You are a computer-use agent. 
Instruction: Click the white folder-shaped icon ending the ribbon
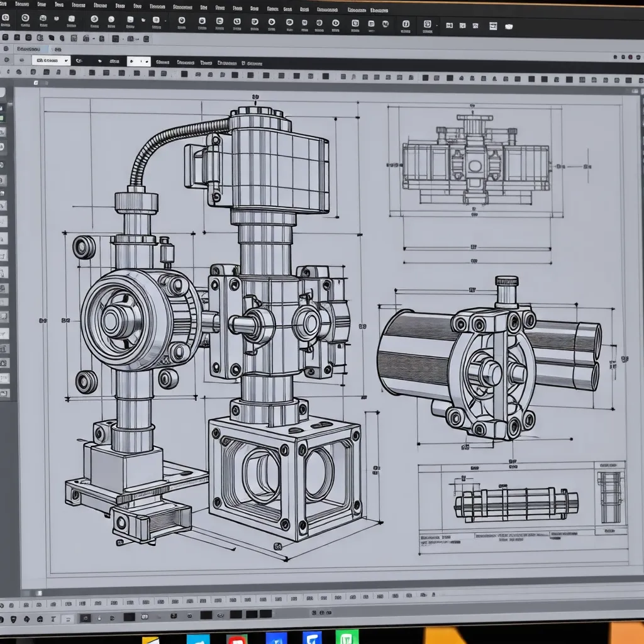coord(508,26)
